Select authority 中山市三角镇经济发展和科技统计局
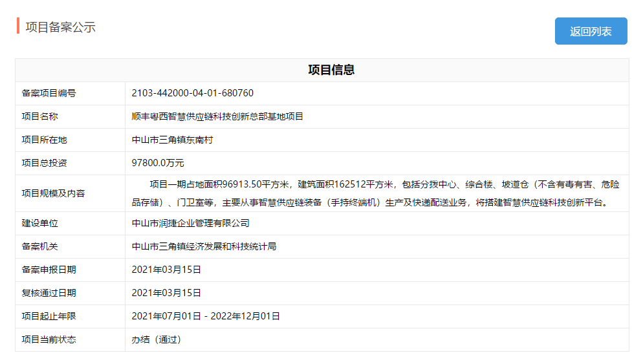Screen dimensions: 643x364 point(204,247)
